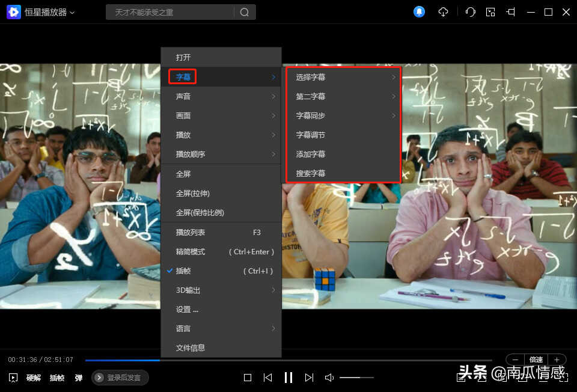The height and width of the screenshot is (392, 577).
Task: Pause the video
Action: point(288,378)
